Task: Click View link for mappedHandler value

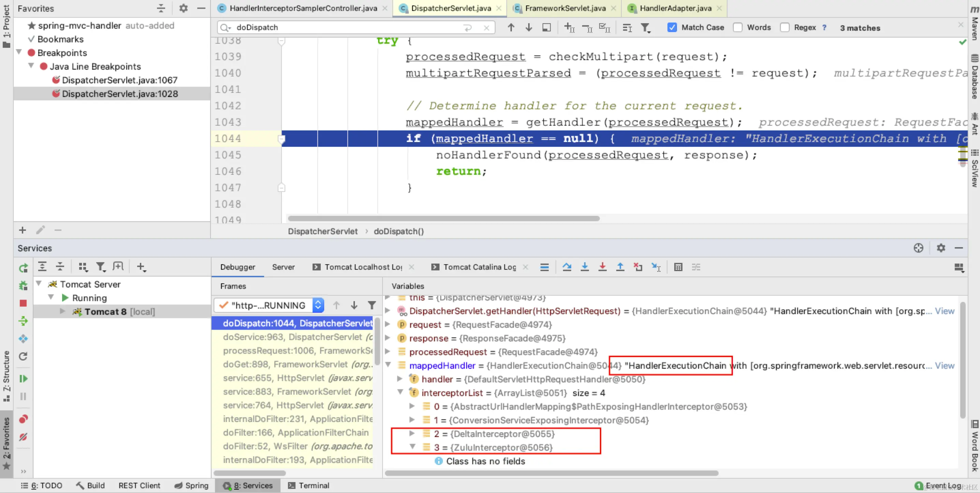Action: pyautogui.click(x=944, y=365)
